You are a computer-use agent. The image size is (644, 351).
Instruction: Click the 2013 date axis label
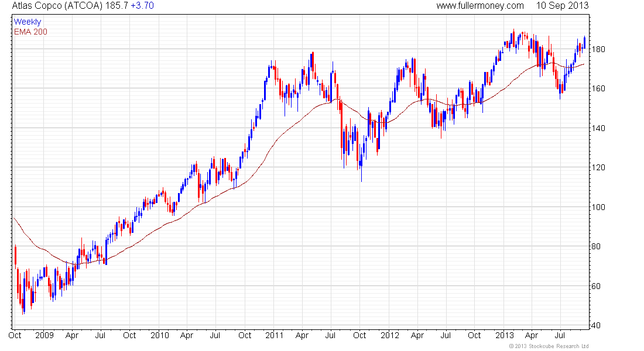pyautogui.click(x=504, y=335)
